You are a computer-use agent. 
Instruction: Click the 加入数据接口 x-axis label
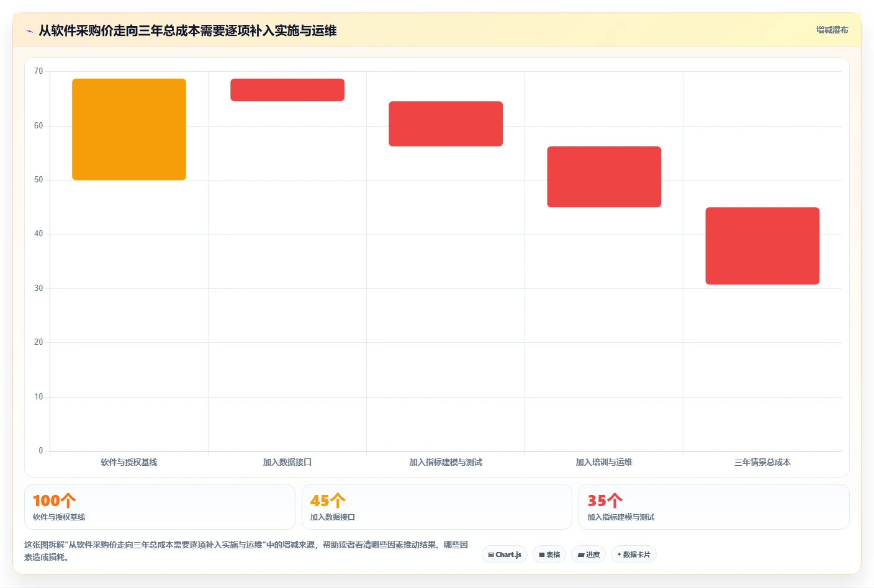287,462
